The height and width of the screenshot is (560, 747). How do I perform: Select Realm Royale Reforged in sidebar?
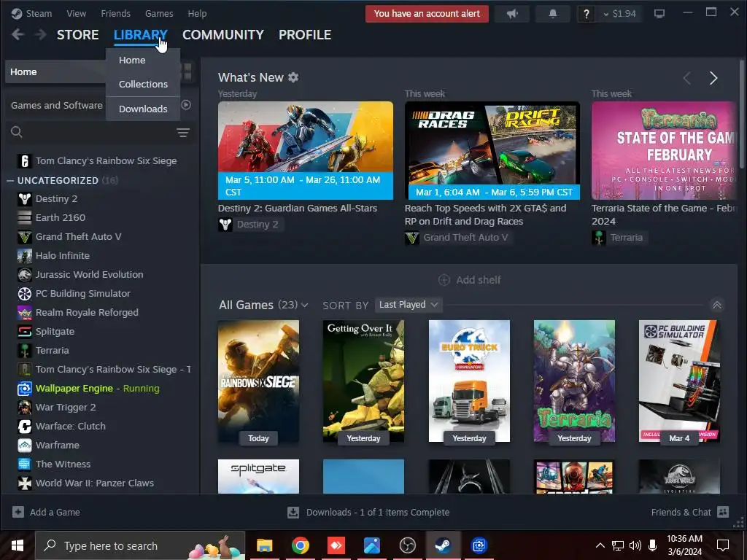(87, 313)
